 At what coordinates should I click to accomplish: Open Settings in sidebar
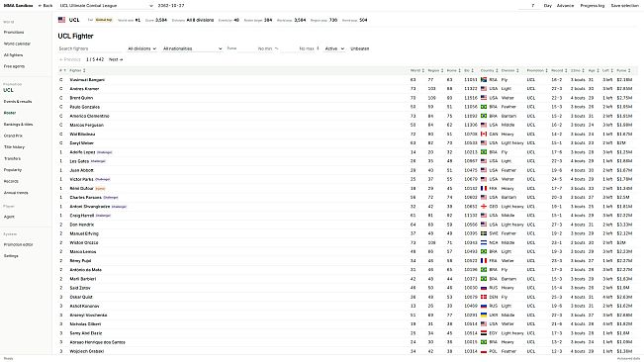tap(11, 256)
